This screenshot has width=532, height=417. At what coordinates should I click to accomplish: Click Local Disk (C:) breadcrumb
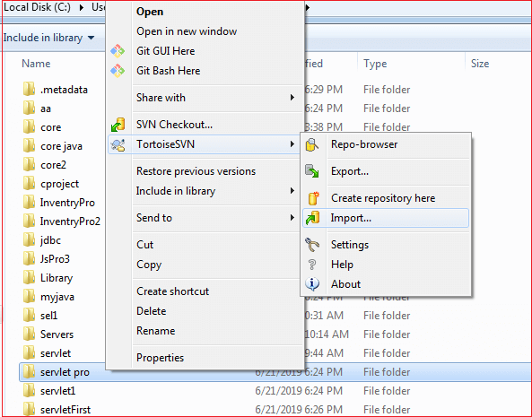(x=37, y=7)
